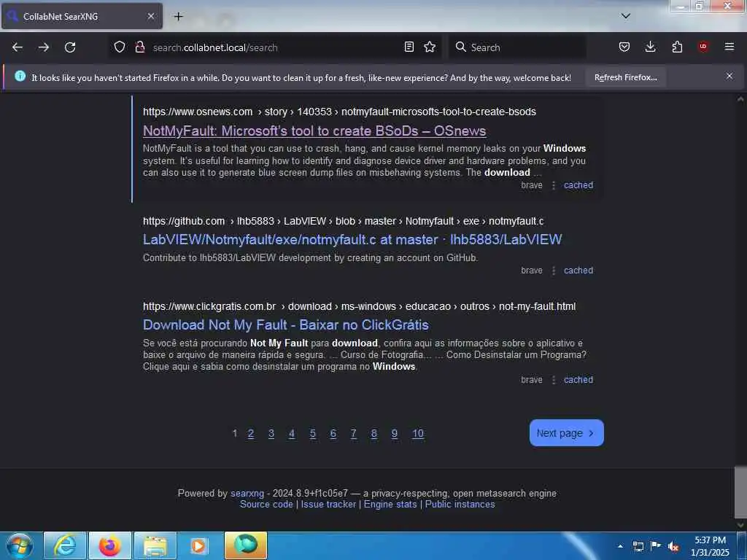Open Public instances link
The width and height of the screenshot is (747, 560).
click(460, 505)
